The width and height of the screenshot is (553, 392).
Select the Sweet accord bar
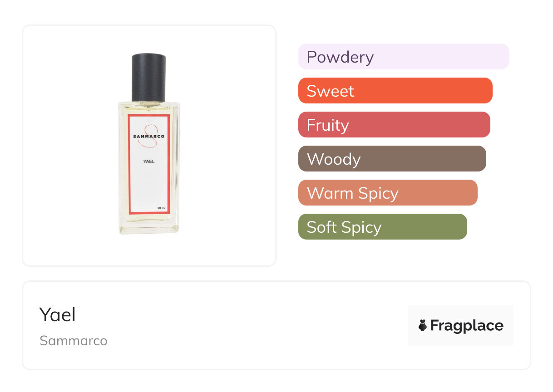click(x=395, y=91)
